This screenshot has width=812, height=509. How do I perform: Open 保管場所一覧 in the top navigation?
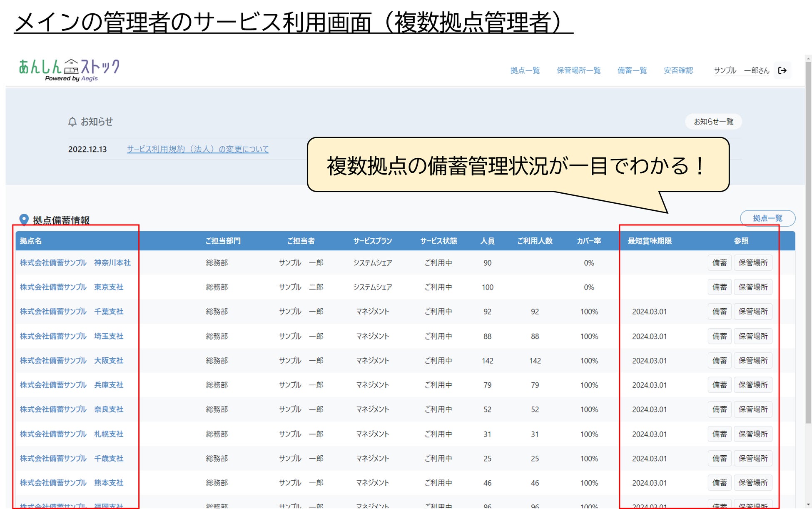click(x=578, y=70)
